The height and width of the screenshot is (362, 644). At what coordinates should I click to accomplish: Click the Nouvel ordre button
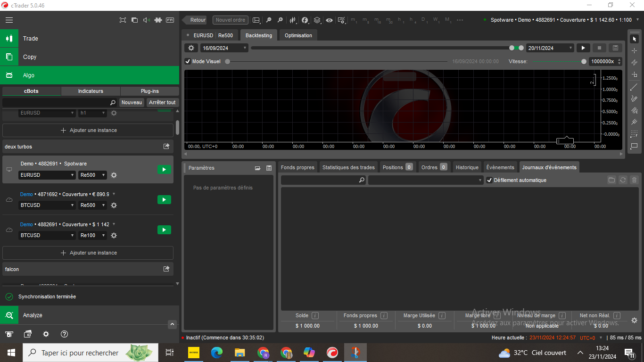231,20
